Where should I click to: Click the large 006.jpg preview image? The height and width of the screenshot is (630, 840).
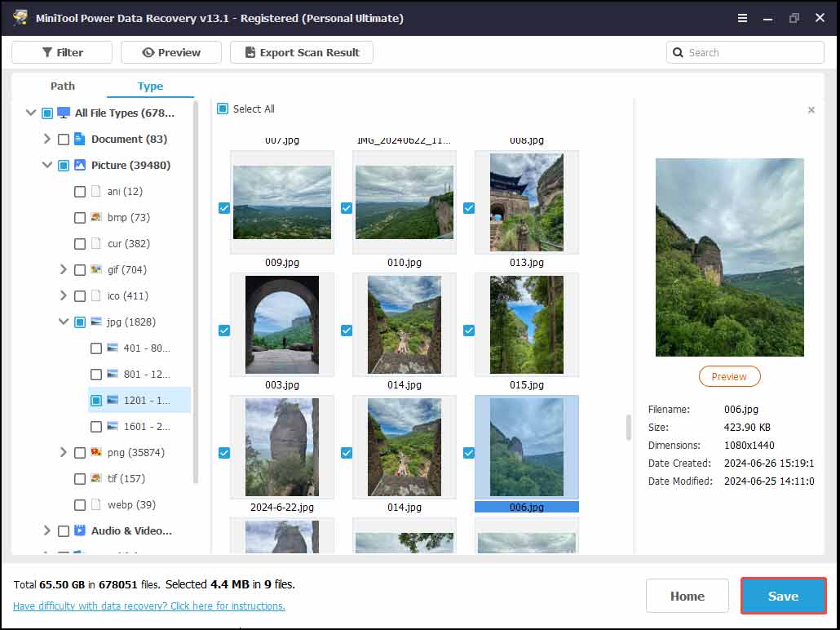coord(730,257)
